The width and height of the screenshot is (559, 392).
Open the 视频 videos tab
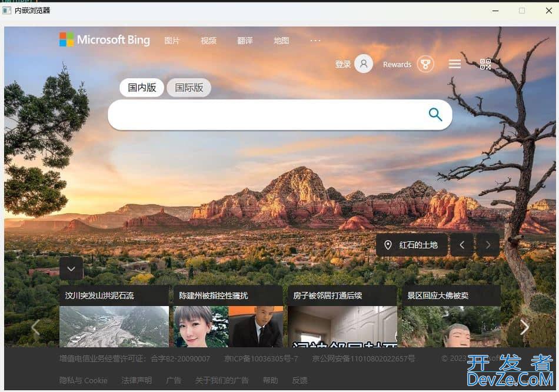208,41
